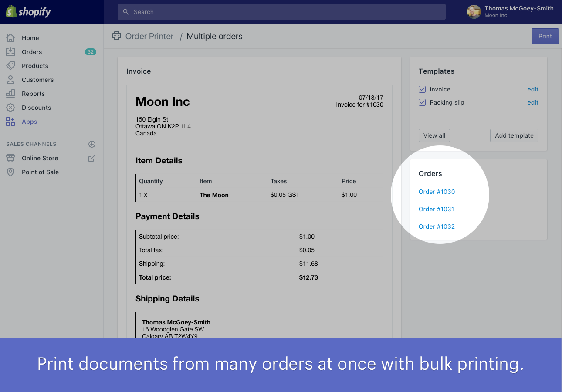
Task: Click the Moon Inc invoice heading
Action: [x=163, y=101]
